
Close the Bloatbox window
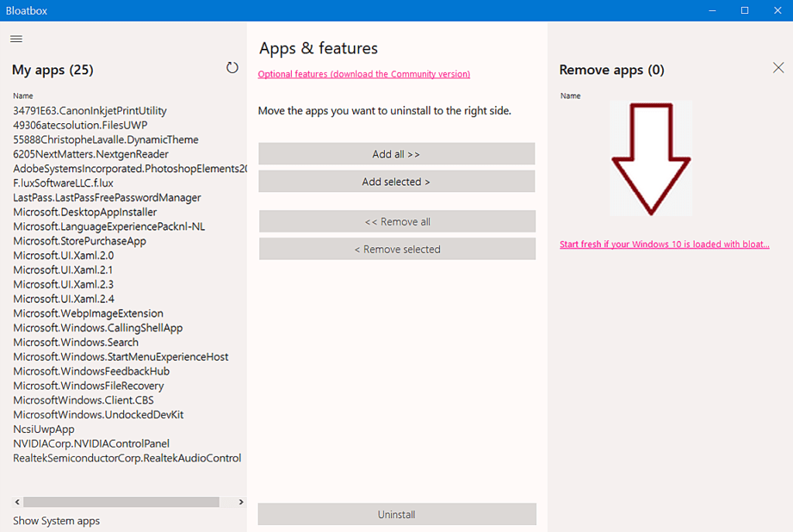pyautogui.click(x=778, y=11)
